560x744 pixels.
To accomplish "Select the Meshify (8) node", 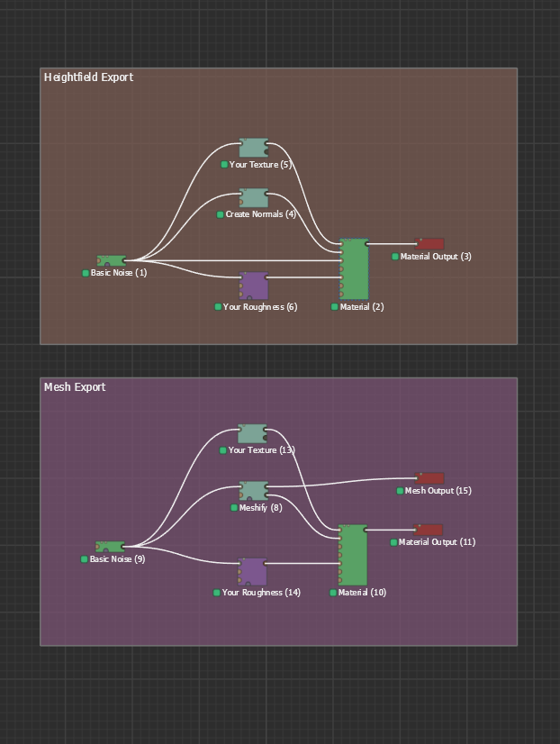I will [x=253, y=491].
